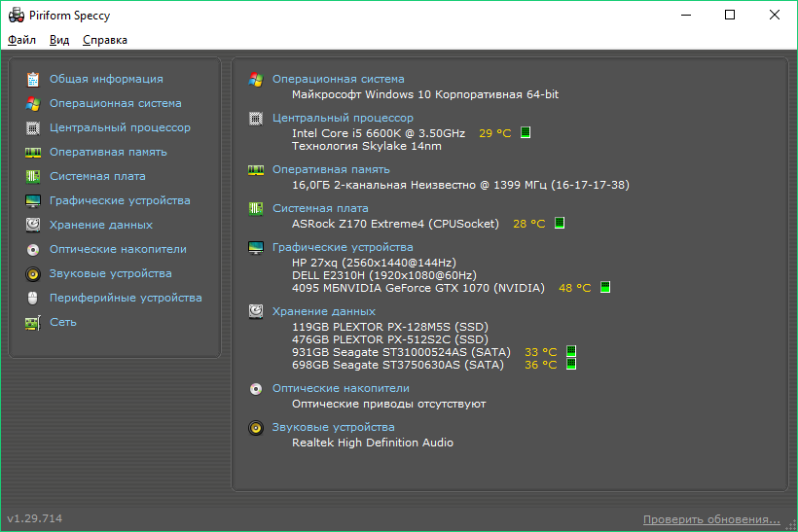Click speaker icon beside sidebar Звуковые устройства

coord(33,274)
